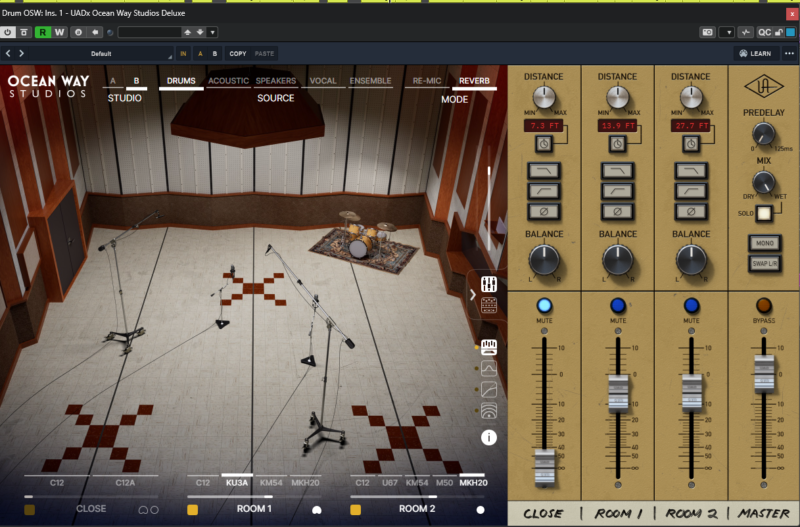Choose C12A mic for CLOSE
Screen dimensions: 800x527
(x=125, y=483)
